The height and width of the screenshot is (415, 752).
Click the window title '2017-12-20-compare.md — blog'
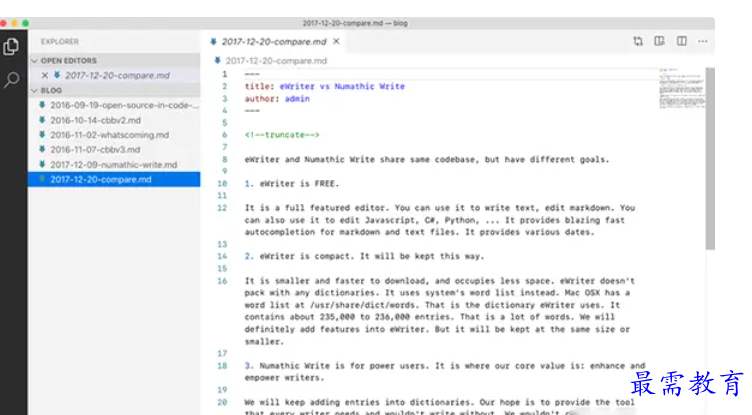click(x=355, y=23)
